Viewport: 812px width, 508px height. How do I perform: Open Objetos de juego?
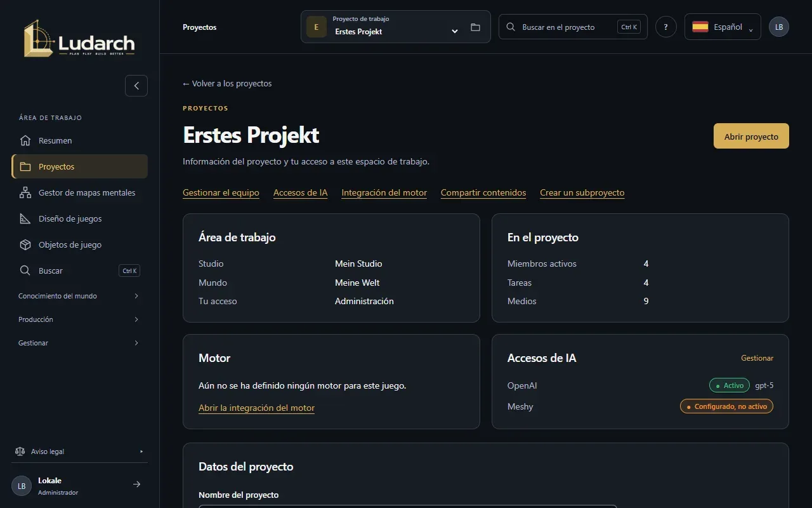click(79, 244)
